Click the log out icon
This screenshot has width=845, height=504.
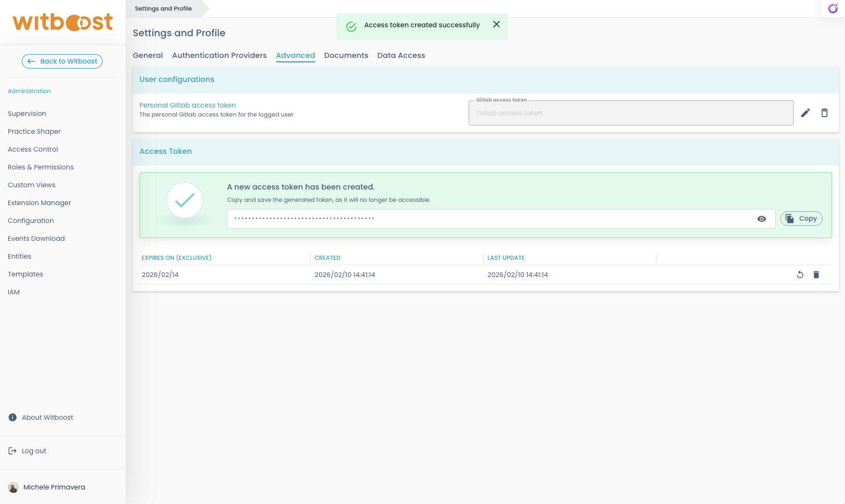(12, 450)
